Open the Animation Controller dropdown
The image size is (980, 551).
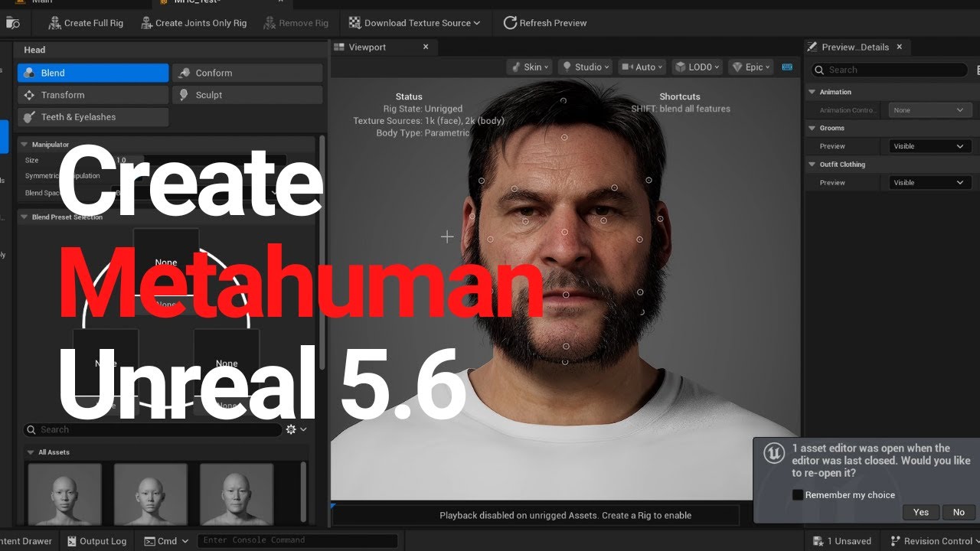930,110
